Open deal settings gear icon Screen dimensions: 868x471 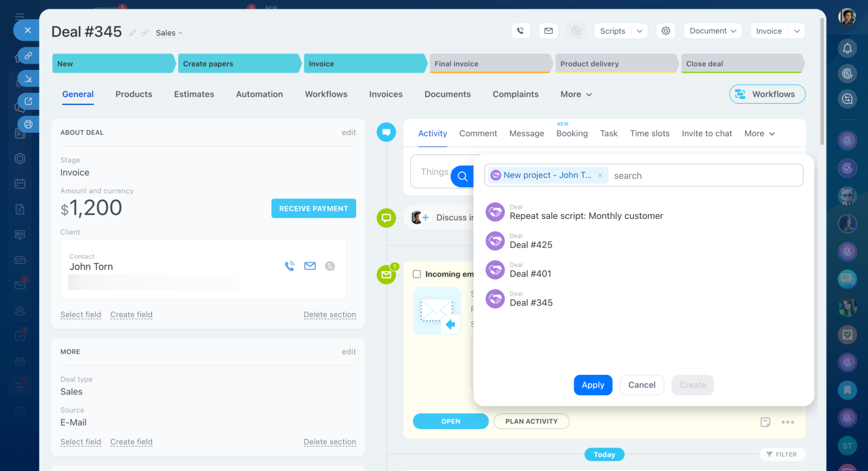click(666, 31)
